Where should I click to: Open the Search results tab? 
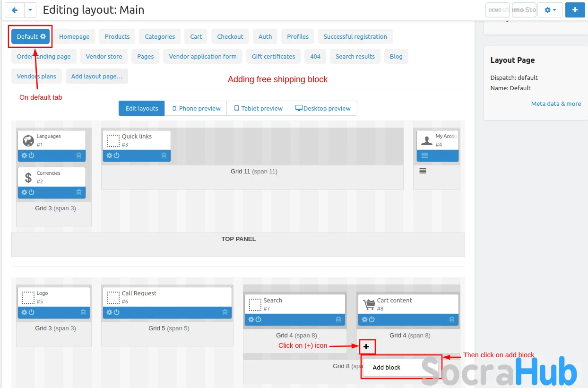click(x=355, y=56)
